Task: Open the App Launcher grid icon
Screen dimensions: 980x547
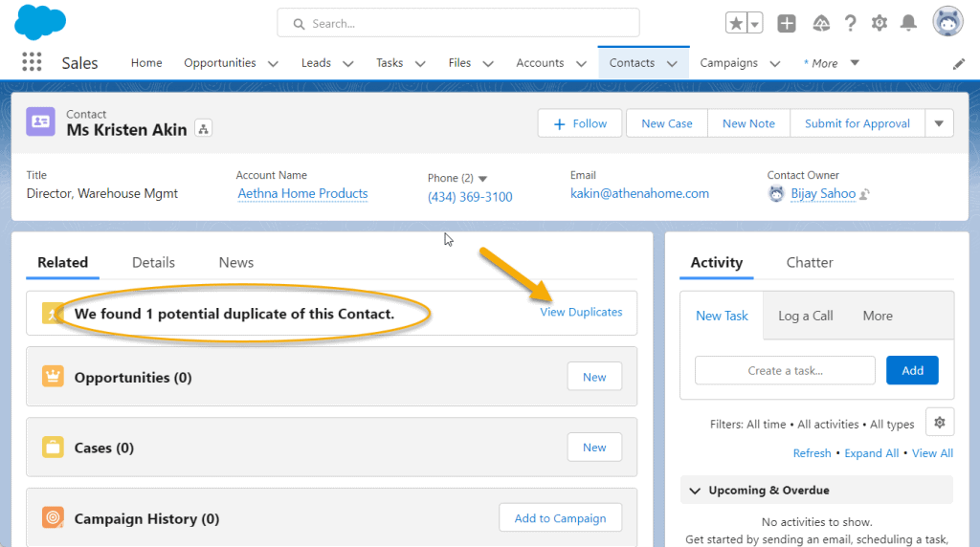Action: [32, 62]
